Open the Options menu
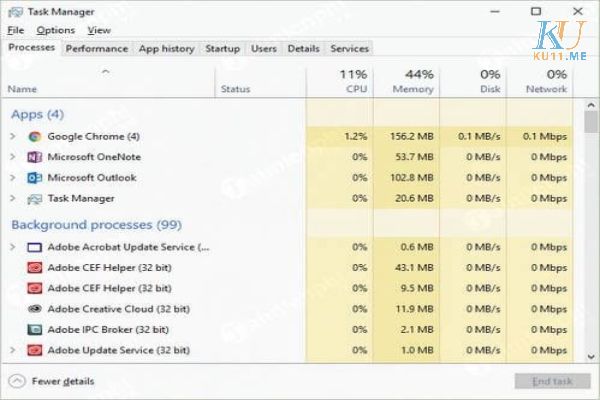This screenshot has width=600, height=400. 56,30
